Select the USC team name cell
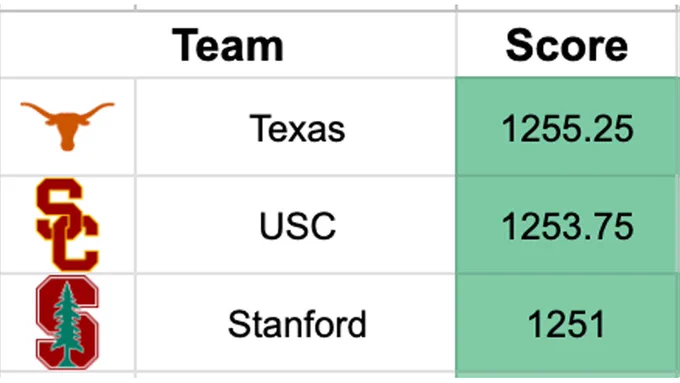Screen dimensions: 680x383 coord(296,225)
